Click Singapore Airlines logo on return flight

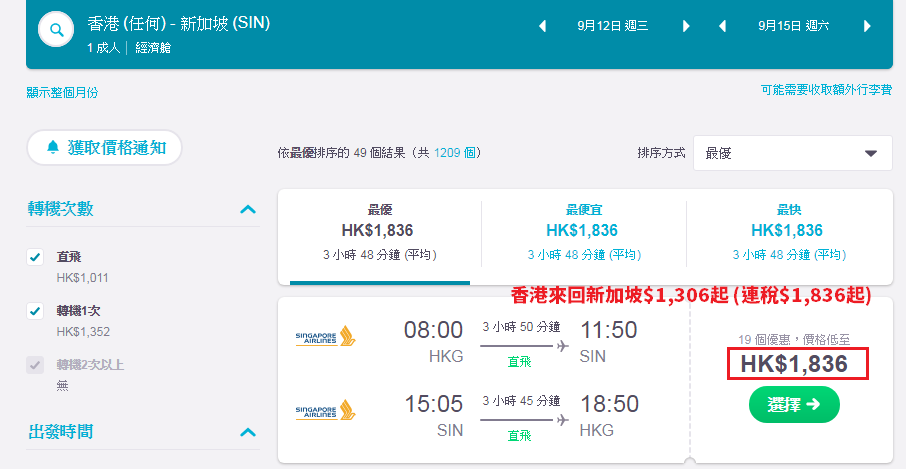coord(325,410)
